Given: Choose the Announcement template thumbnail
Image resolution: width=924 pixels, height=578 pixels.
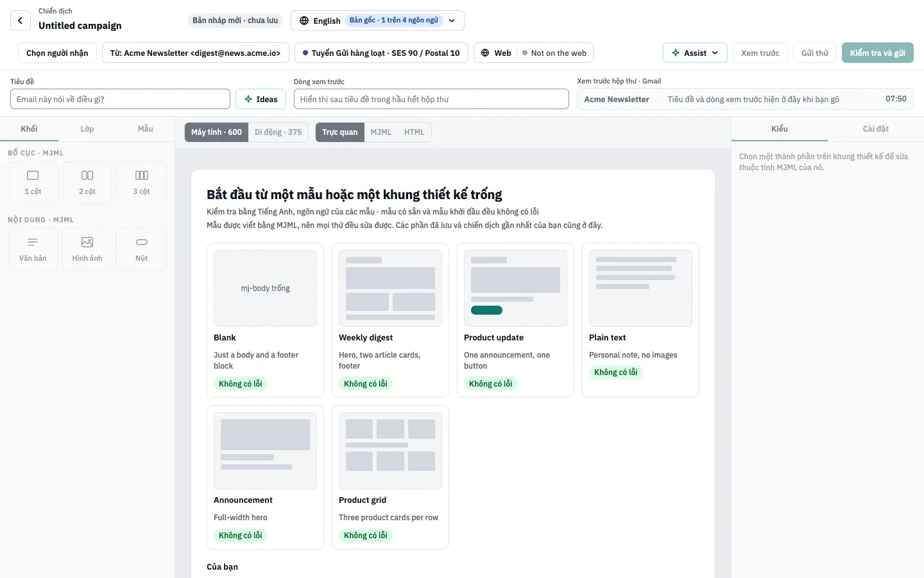Looking at the screenshot, I should (x=265, y=451).
